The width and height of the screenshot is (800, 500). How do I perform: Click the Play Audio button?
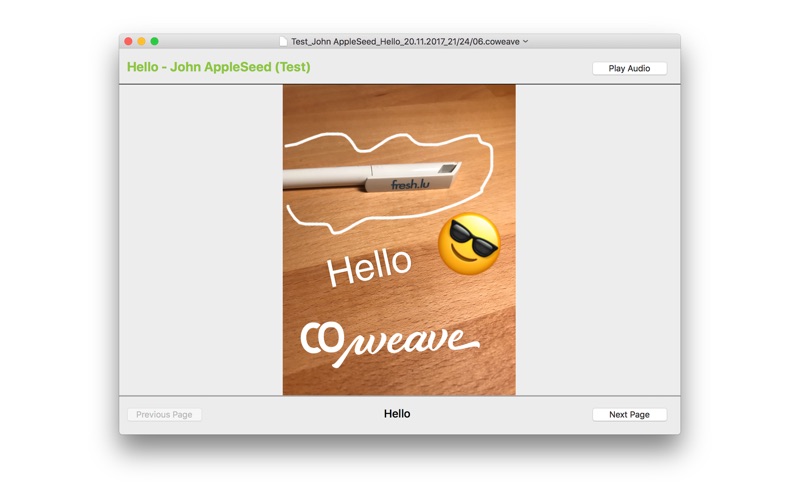coord(629,68)
